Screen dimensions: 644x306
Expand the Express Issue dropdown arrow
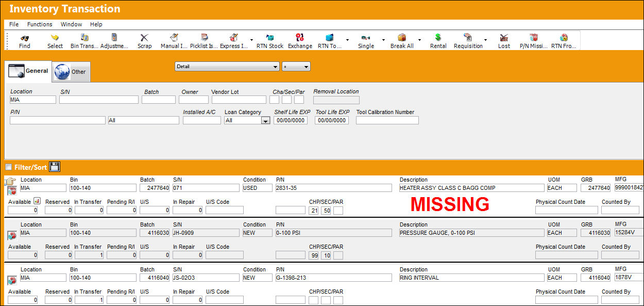[251, 40]
